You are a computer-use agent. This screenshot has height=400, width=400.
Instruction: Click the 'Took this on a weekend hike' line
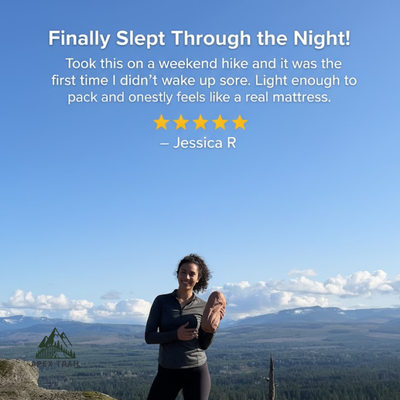click(x=203, y=63)
